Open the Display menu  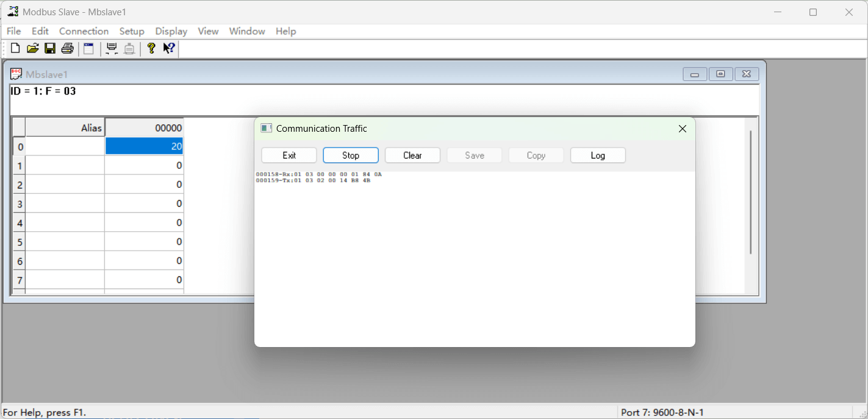tap(171, 31)
